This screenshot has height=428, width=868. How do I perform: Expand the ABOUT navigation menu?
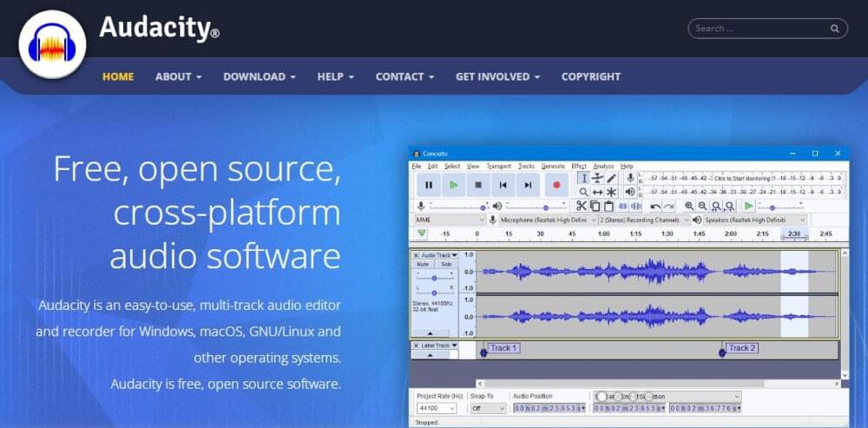pos(178,76)
